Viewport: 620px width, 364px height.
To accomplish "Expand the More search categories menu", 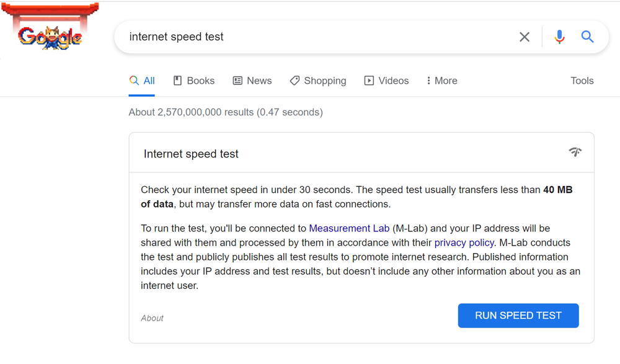I will 441,81.
